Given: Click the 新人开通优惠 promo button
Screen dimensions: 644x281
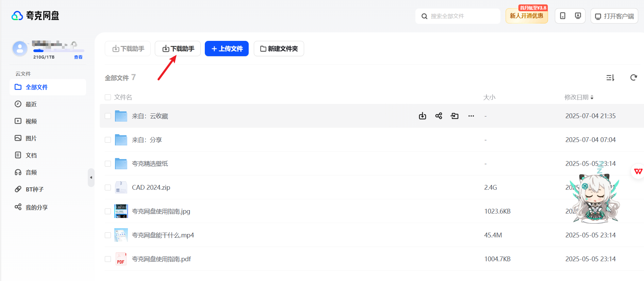Looking at the screenshot, I should point(527,16).
